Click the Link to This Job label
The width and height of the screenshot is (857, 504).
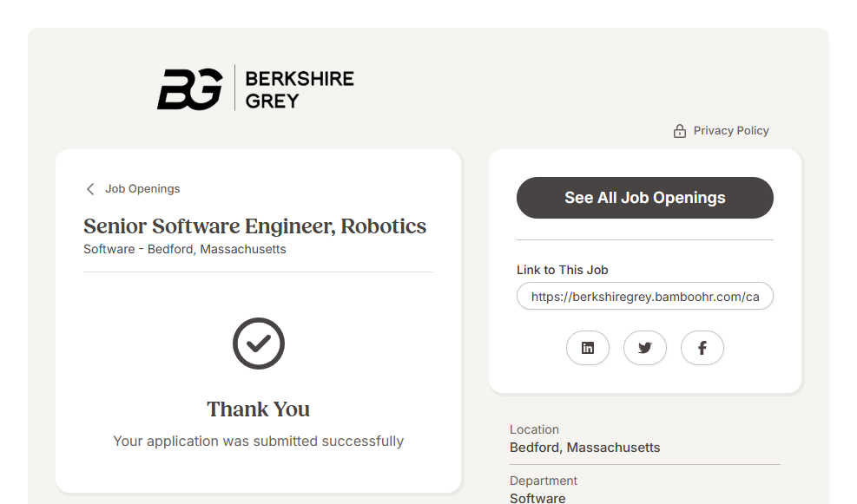pyautogui.click(x=563, y=270)
